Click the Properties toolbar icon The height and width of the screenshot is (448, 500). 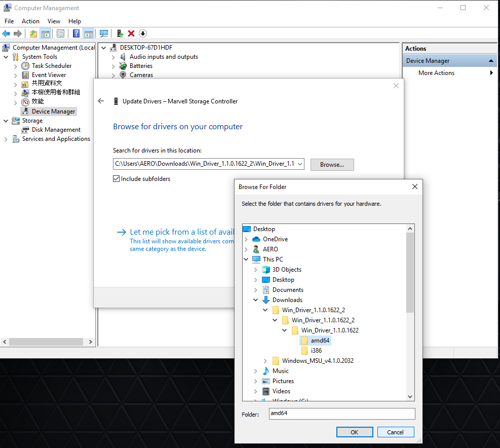tap(61, 33)
